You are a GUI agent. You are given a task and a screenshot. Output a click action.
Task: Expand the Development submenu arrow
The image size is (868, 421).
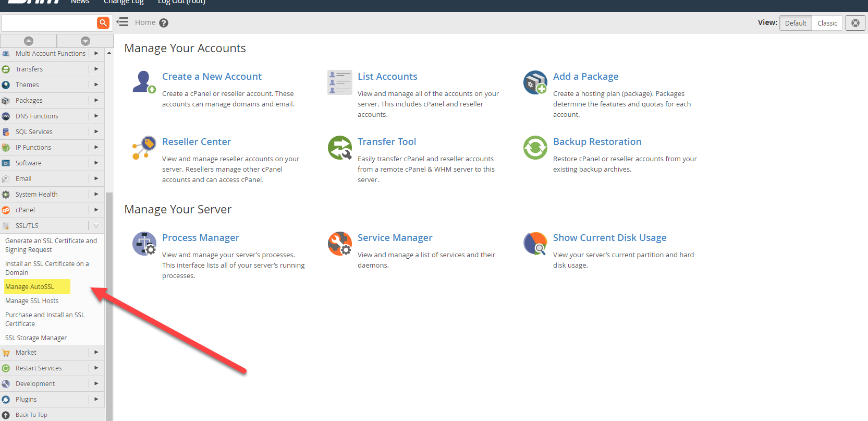pyautogui.click(x=96, y=383)
